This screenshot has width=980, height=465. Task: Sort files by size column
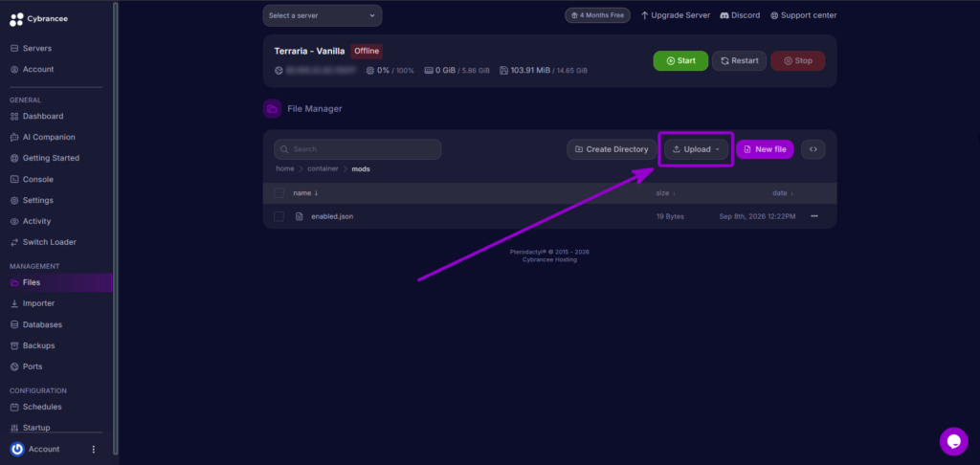click(x=666, y=193)
